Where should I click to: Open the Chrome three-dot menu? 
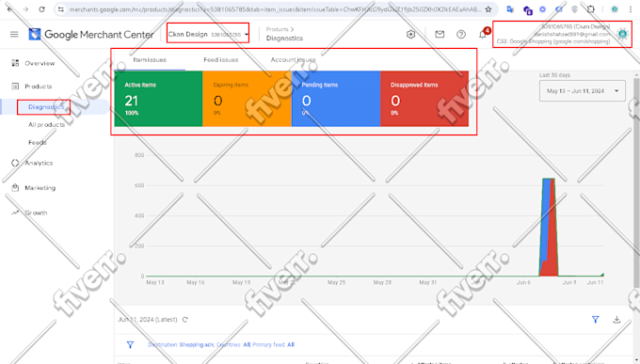click(x=631, y=9)
